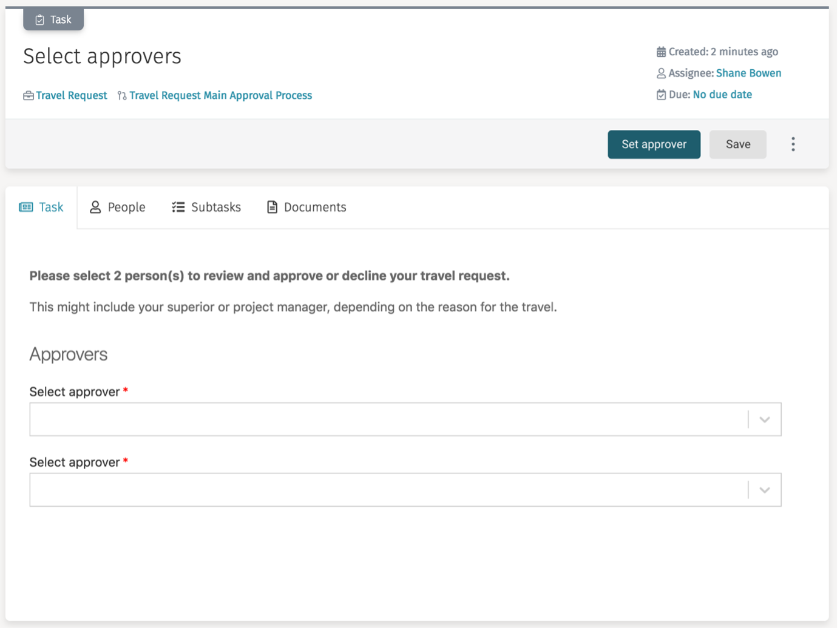Click the process icon before Travel Request Main Approval Process
This screenshot has width=840, height=630.
point(121,95)
